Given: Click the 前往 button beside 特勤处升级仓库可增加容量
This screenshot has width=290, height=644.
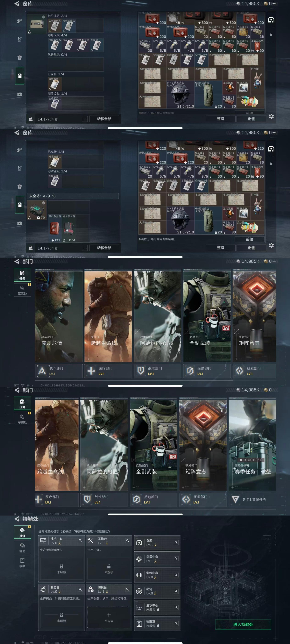Looking at the screenshot, I should (249, 239).
